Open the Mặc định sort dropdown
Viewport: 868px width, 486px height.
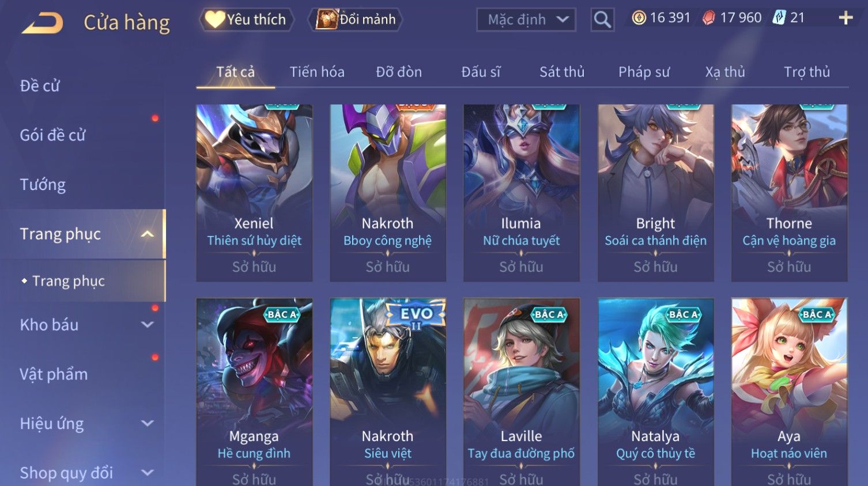[x=526, y=20]
